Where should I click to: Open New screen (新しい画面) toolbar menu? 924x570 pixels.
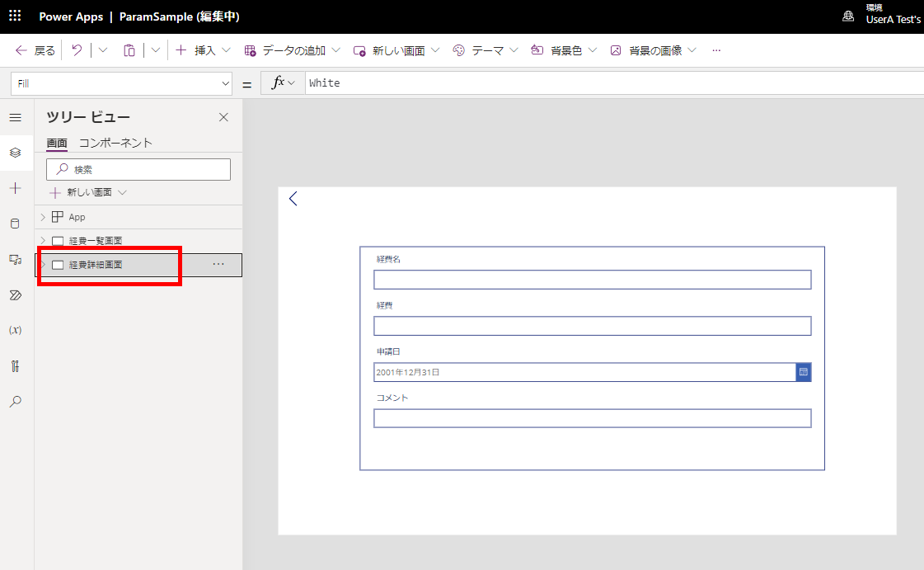coord(396,50)
